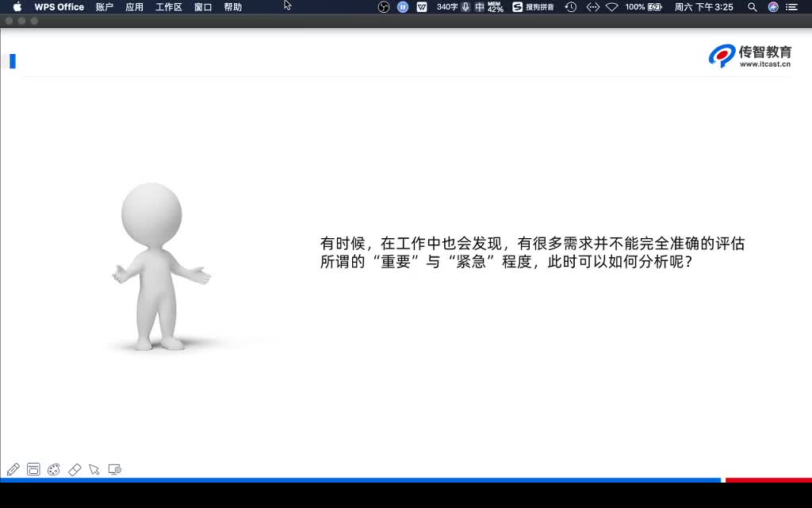Click the slide text mentioning 重要 and 紧急
Image resolution: width=812 pixels, height=508 pixels.
(532, 252)
